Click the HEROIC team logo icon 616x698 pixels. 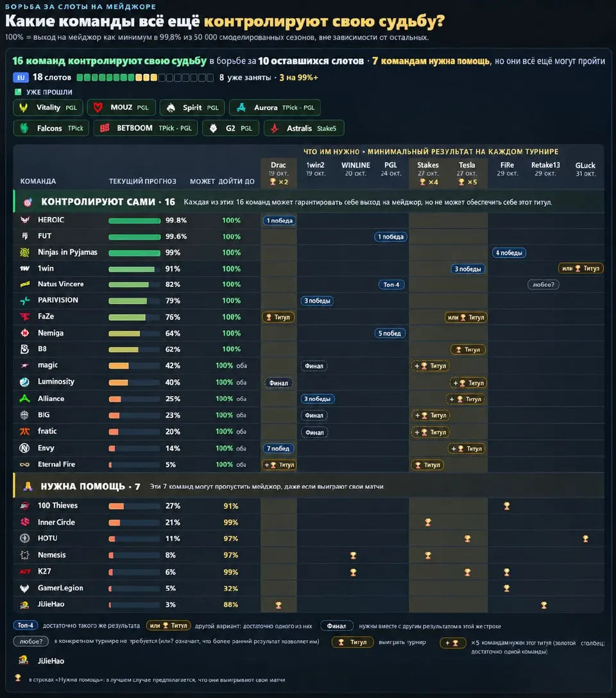click(x=25, y=220)
